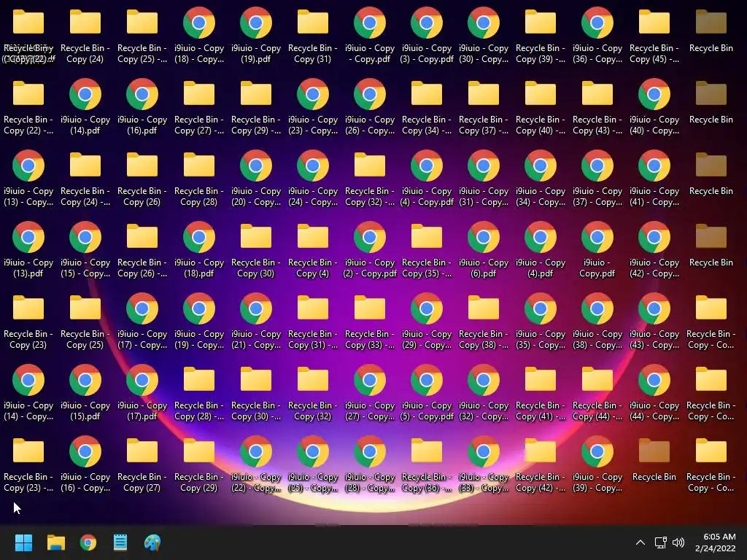Select file i9iuio - Copy (23) - Copy

pos(312,107)
